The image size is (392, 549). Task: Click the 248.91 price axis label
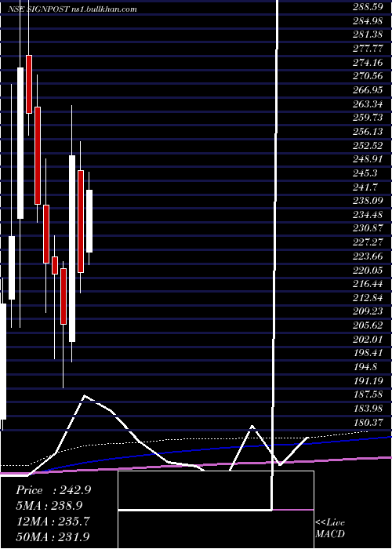(368, 159)
